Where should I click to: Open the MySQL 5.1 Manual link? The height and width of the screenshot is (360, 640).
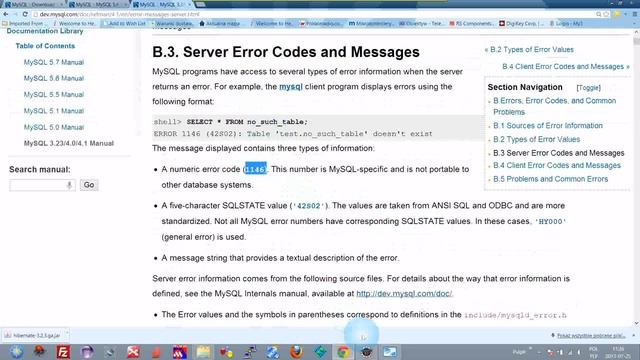pyautogui.click(x=53, y=111)
